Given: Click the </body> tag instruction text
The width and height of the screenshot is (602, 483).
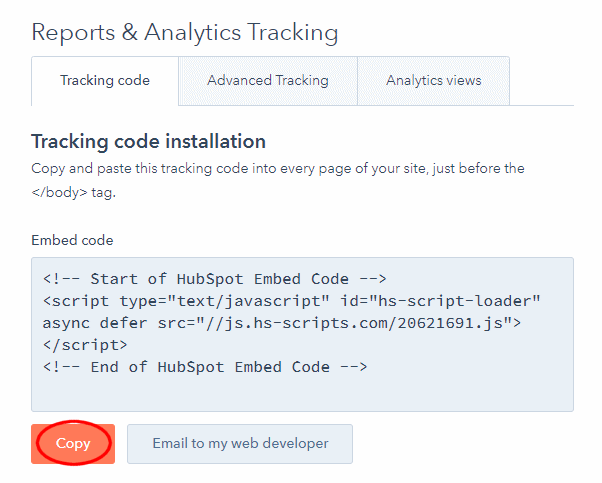Looking at the screenshot, I should (x=73, y=192).
